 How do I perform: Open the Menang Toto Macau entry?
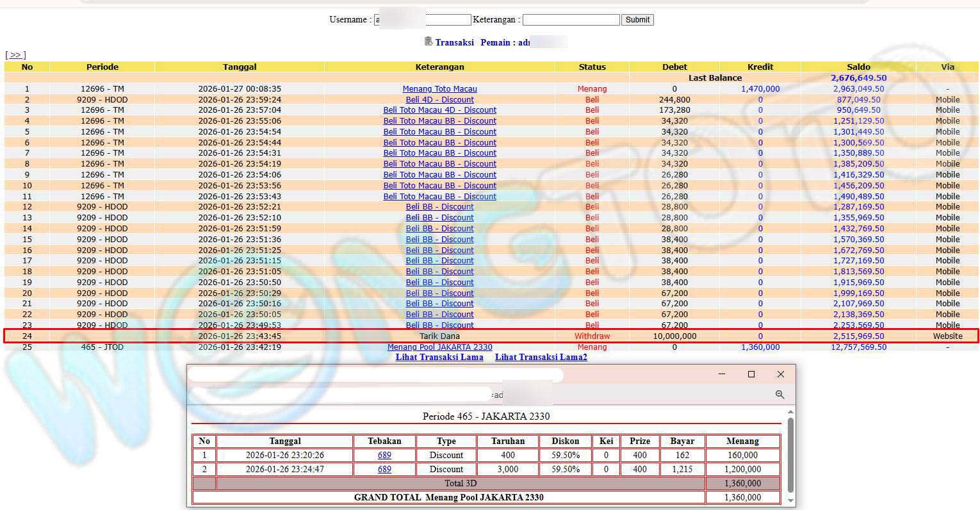point(439,89)
